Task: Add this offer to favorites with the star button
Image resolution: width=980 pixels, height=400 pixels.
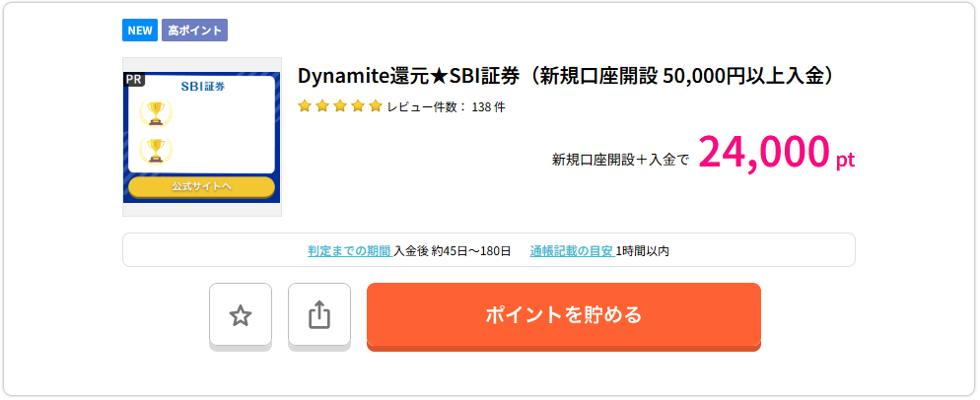Action: pos(241,315)
